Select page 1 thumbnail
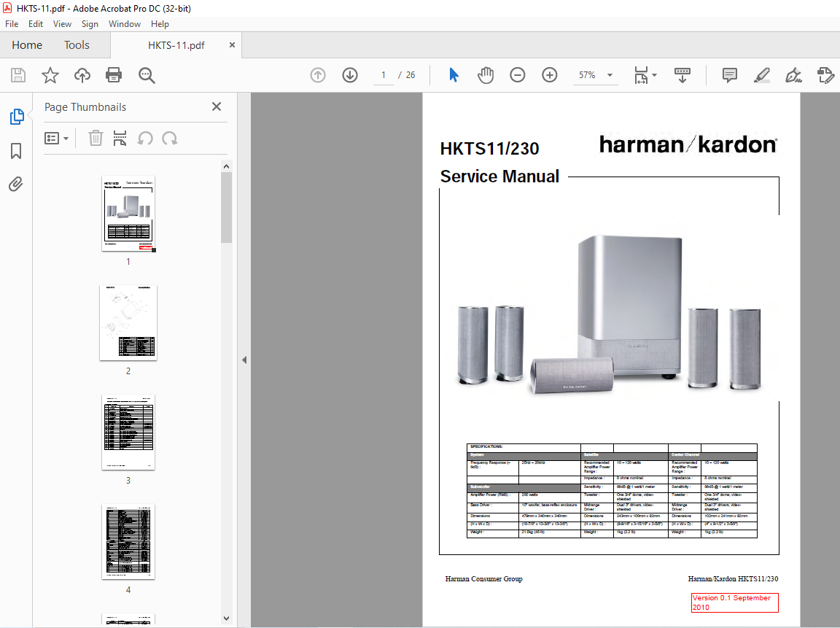The height and width of the screenshot is (628, 840). (x=128, y=213)
